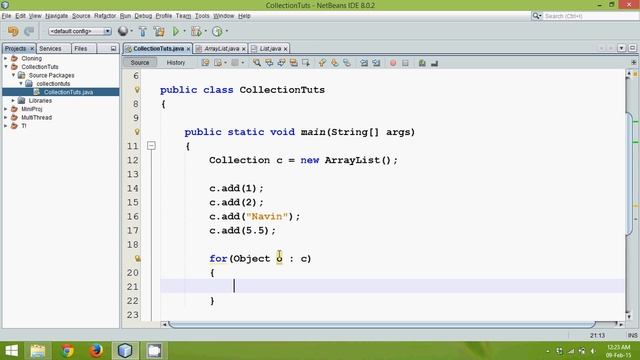Open the Run Project dropdown arrow
This screenshot has height=360, width=640.
pos(184,31)
